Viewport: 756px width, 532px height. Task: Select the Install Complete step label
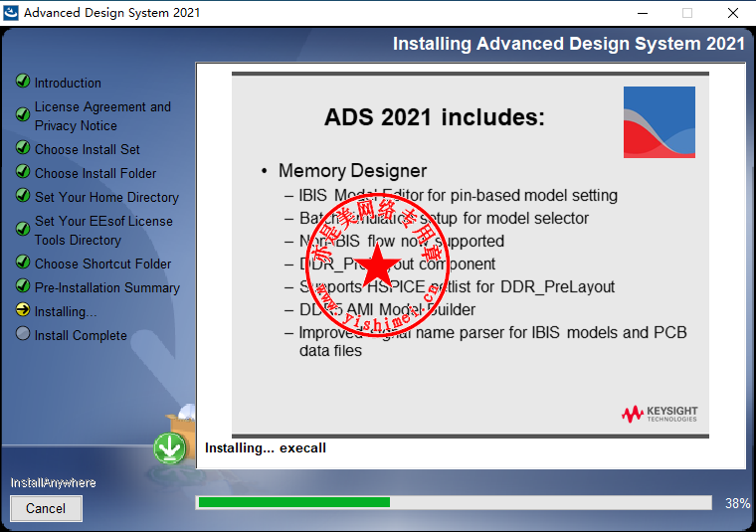pyautogui.click(x=81, y=335)
